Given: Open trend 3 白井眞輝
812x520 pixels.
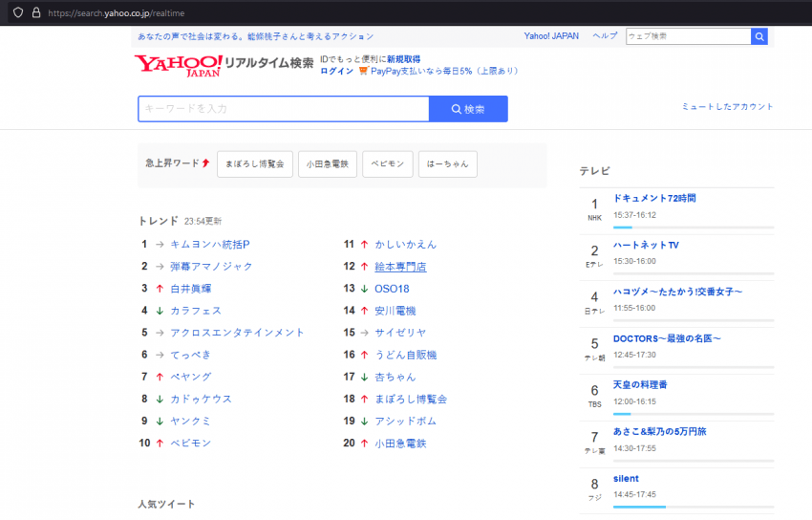Looking at the screenshot, I should pyautogui.click(x=190, y=289).
